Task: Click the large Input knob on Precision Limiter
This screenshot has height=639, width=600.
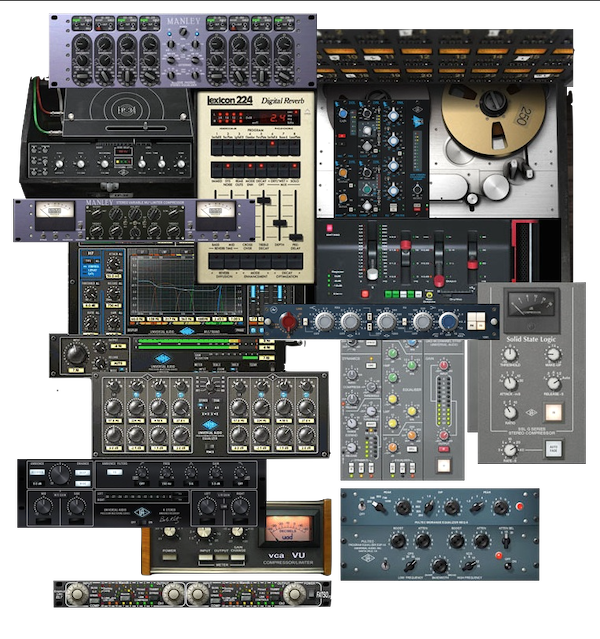Action: pos(76,354)
